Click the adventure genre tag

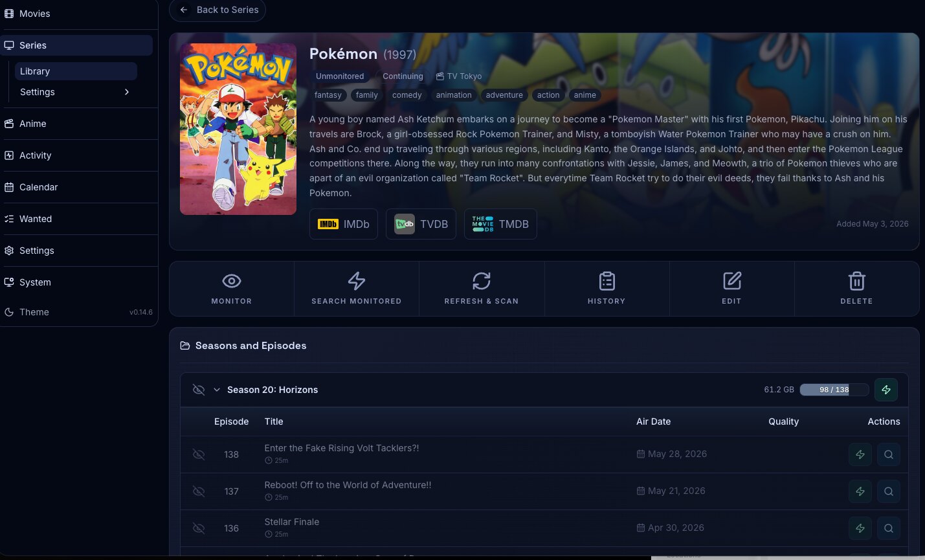tap(504, 95)
